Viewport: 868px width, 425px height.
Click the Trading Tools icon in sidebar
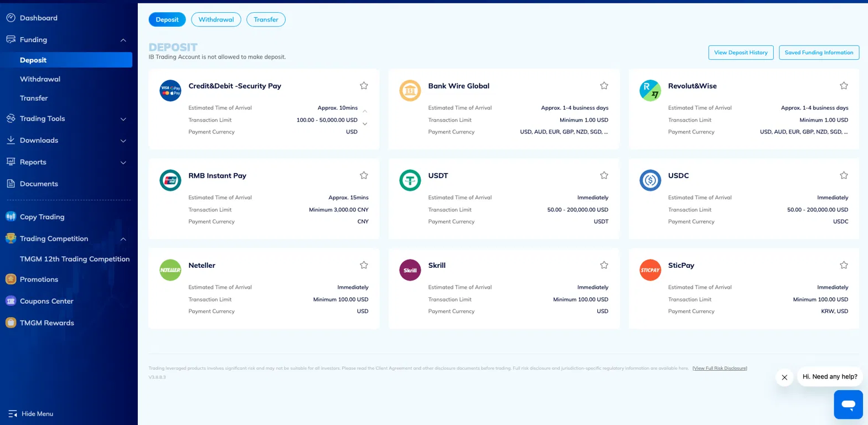tap(11, 118)
